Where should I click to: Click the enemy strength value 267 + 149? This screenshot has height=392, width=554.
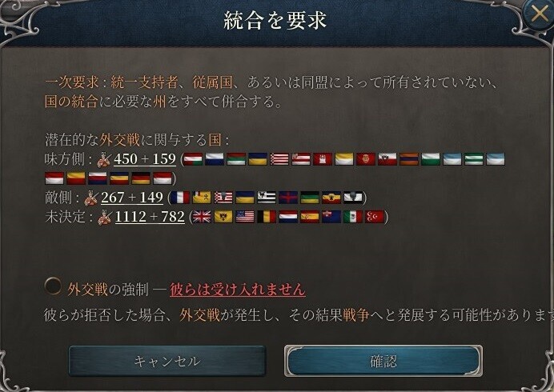pos(132,198)
